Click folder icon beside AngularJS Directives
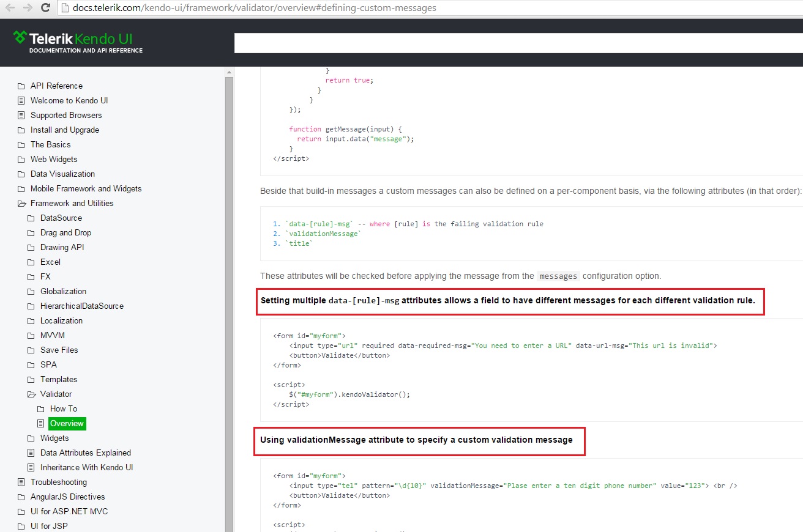 pos(21,497)
